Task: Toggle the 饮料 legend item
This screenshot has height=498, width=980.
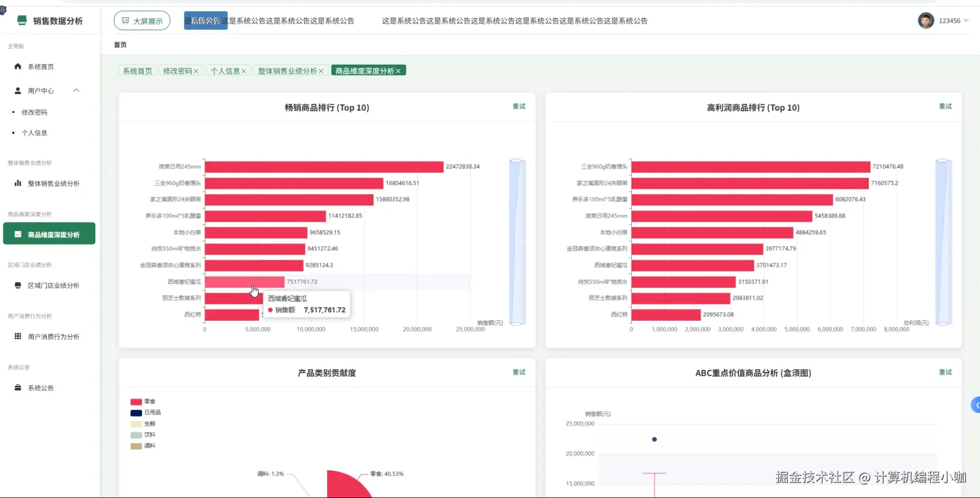Action: 142,435
